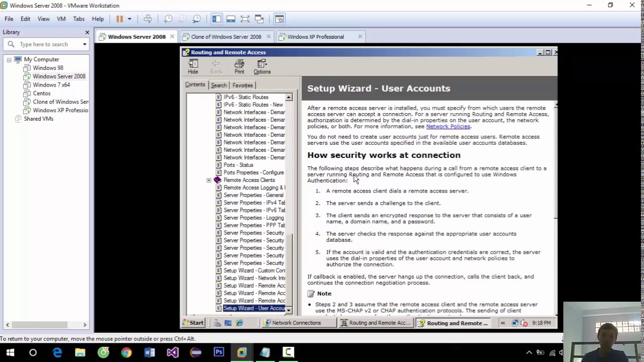The image size is (644, 362).
Task: Open the Options icon in help toolbar
Action: pos(262,66)
